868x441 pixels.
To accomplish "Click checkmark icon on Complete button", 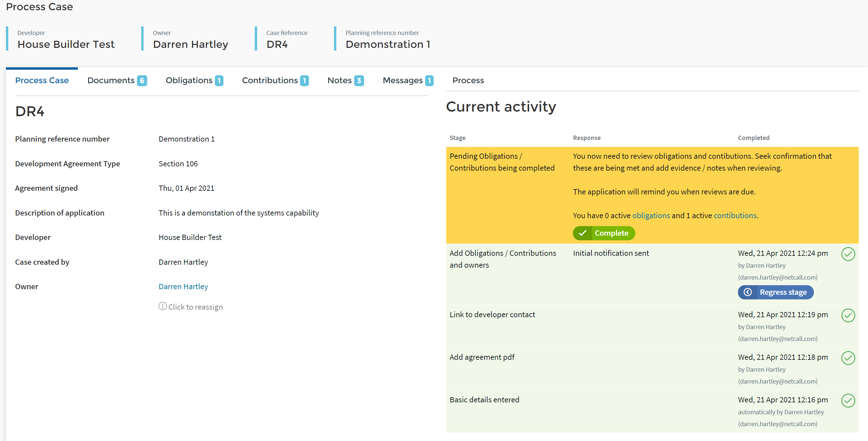I will coord(582,233).
